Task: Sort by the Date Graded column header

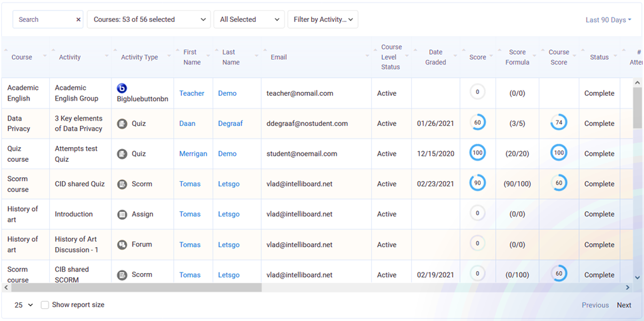Action: [x=435, y=57]
